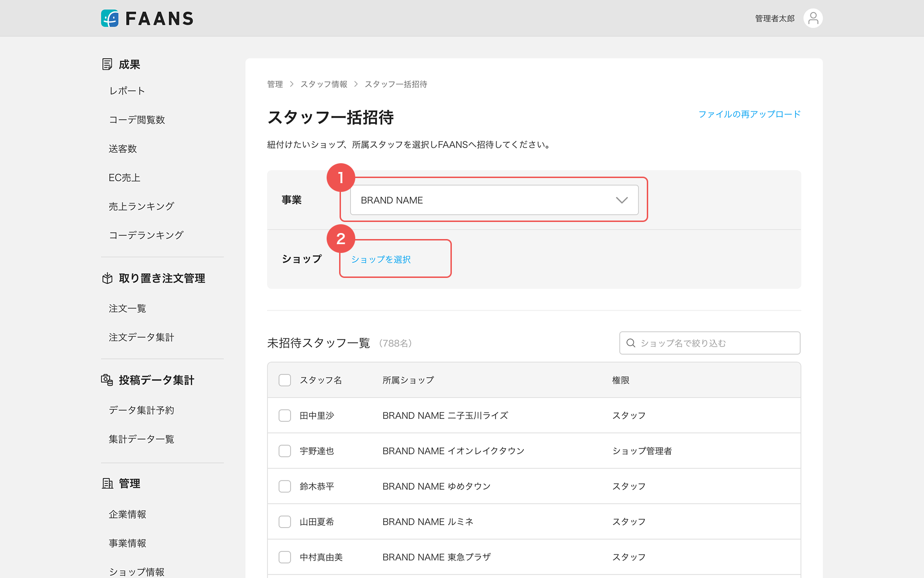This screenshot has width=924, height=578.
Task: Go to 売上ランキング in sidebar
Action: click(141, 207)
